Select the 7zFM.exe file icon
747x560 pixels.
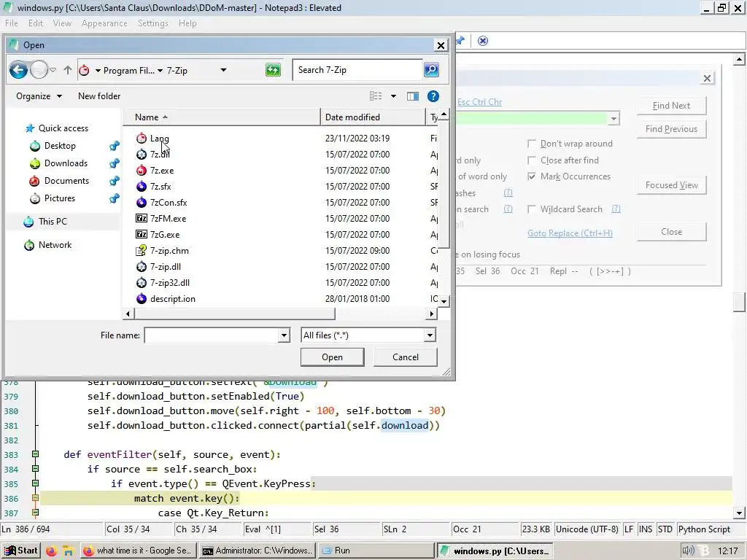[x=142, y=219]
